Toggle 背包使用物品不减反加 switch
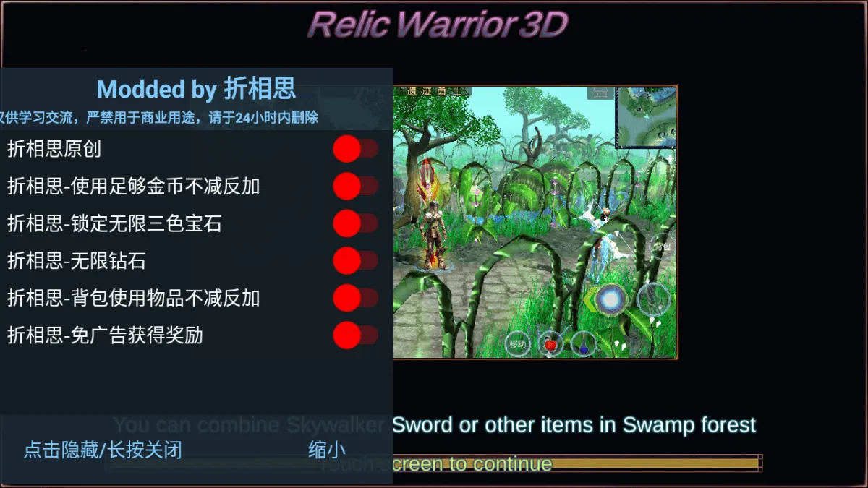This screenshot has width=868, height=488. (x=355, y=298)
